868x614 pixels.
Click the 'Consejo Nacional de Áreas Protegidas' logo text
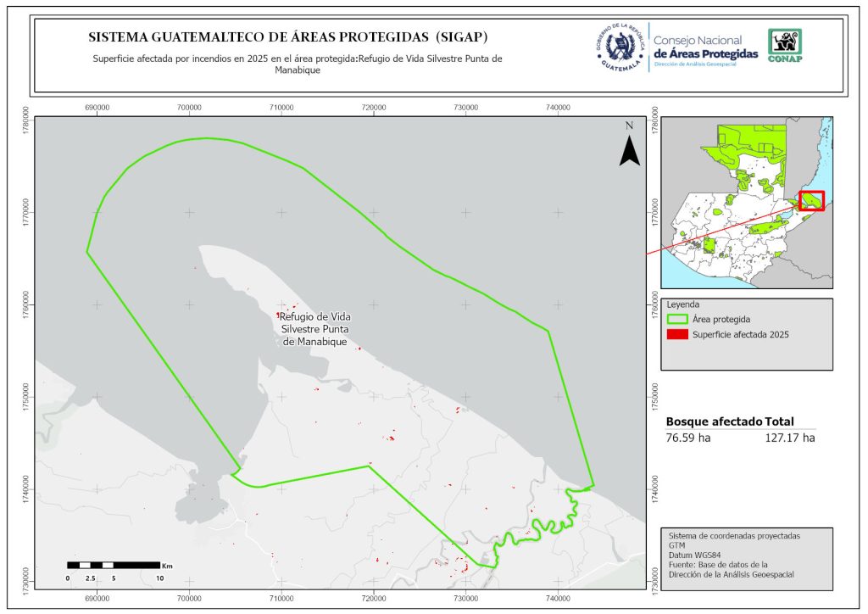pyautogui.click(x=705, y=48)
